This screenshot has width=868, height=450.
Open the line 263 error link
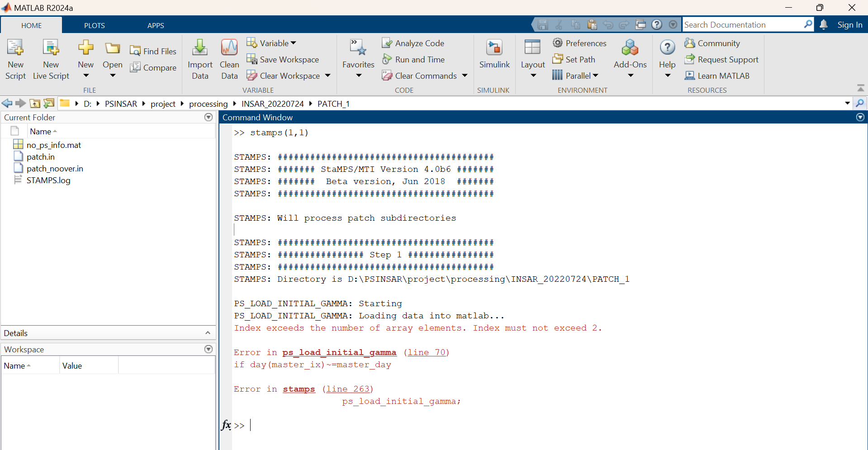point(348,389)
